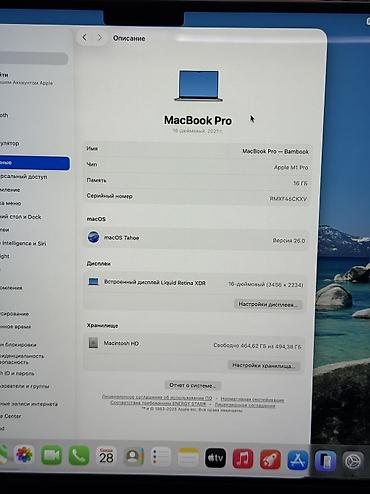Image resolution: width=370 pixels, height=494 pixels.
Task: Open Нормативная сертификация link
Action: click(x=252, y=399)
